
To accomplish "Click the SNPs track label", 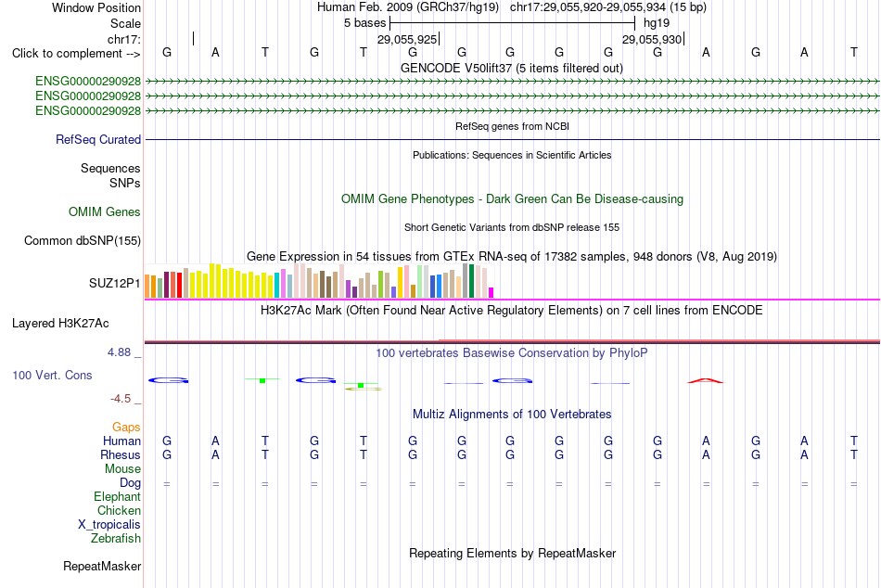I will 125,183.
